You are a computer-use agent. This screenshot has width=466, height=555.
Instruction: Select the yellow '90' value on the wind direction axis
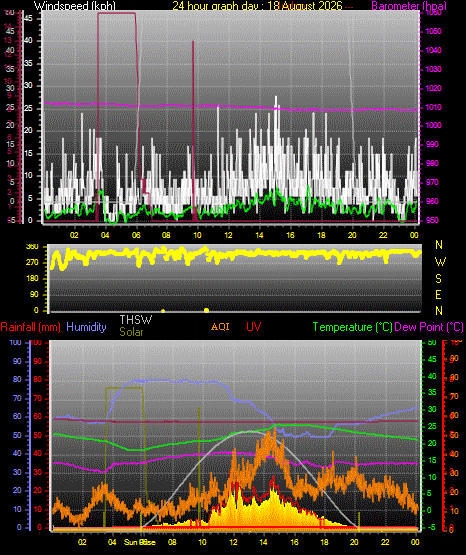(x=34, y=295)
